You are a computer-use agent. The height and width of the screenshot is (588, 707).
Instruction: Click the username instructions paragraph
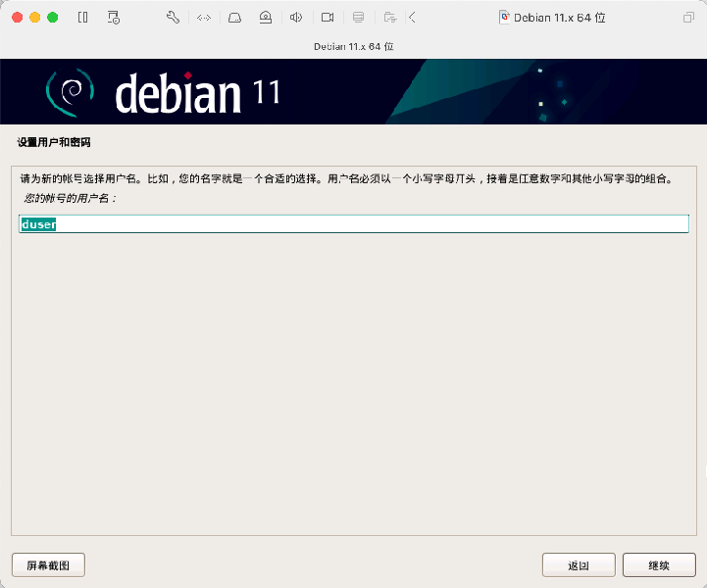coord(347,179)
